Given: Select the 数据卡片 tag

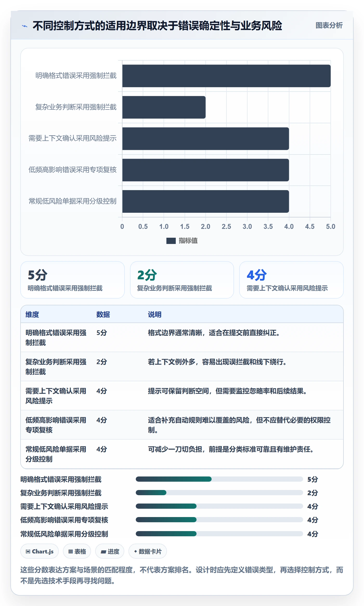Looking at the screenshot, I should pyautogui.click(x=148, y=551).
